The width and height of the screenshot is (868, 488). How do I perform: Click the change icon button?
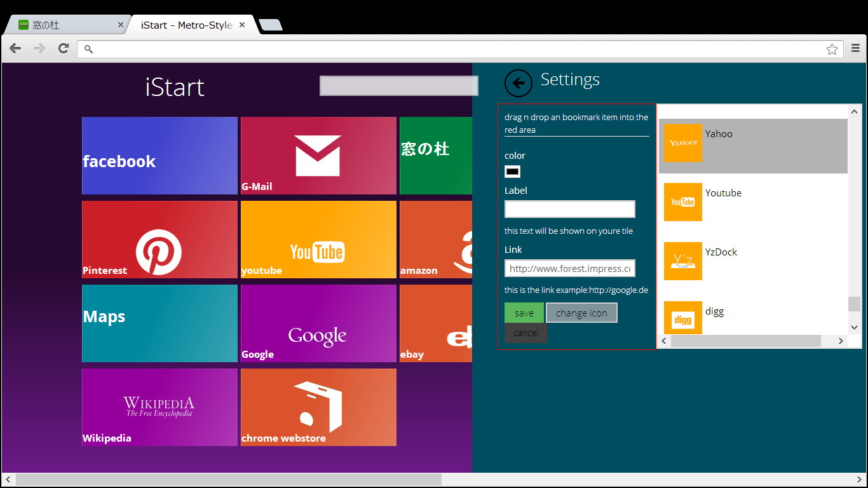coord(581,313)
